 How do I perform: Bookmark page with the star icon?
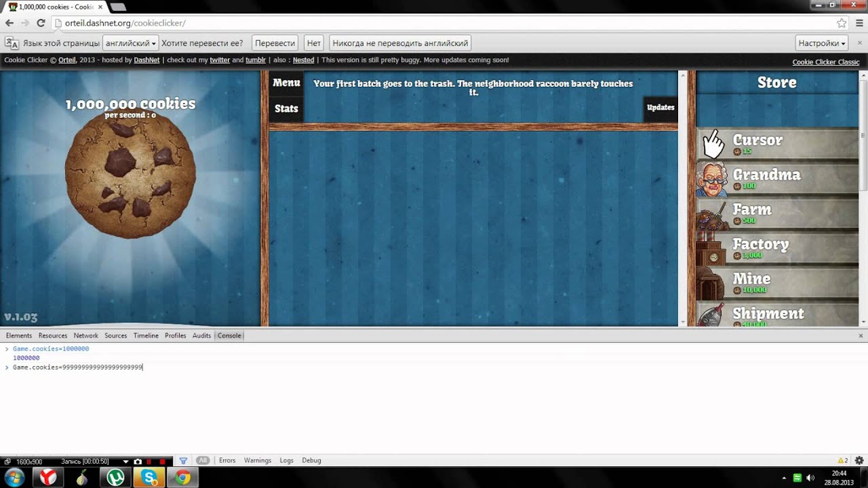pyautogui.click(x=842, y=23)
